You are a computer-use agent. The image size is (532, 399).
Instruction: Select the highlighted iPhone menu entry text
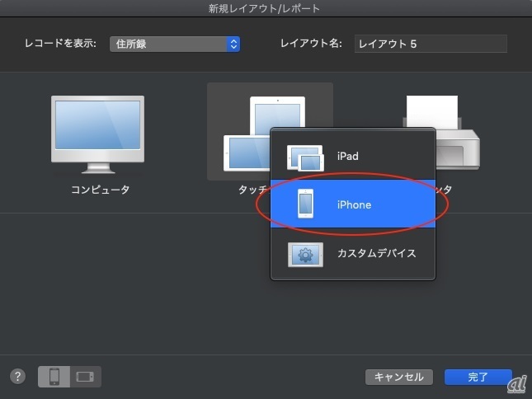(354, 204)
